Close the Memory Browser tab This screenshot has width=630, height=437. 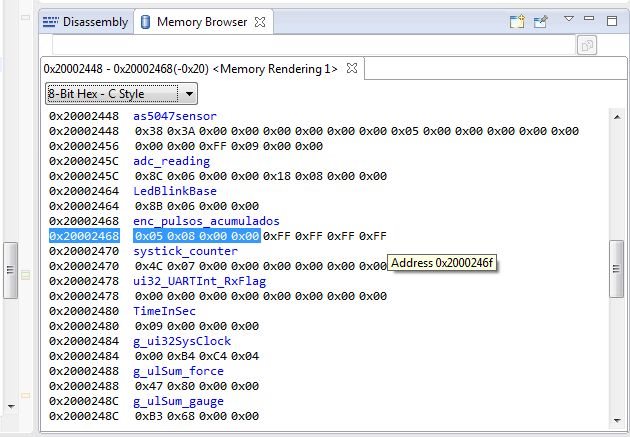pyautogui.click(x=260, y=22)
